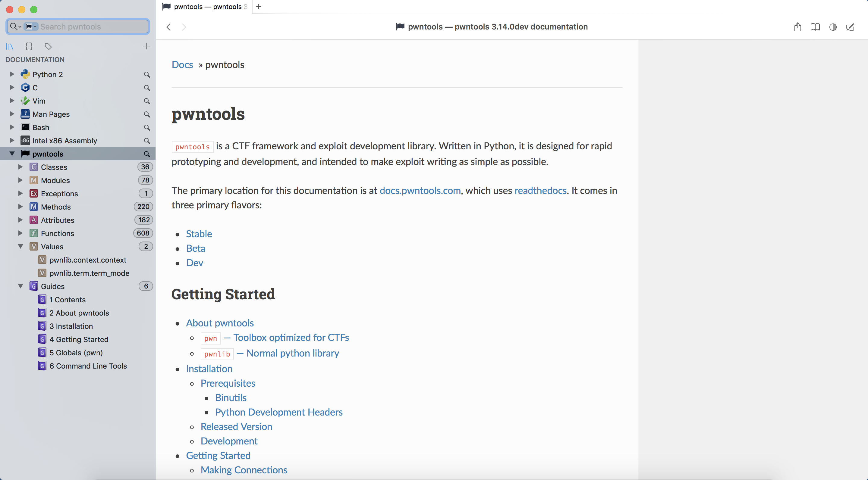The height and width of the screenshot is (480, 868).
Task: Toggle reader mode in Safari toolbar
Action: (815, 26)
